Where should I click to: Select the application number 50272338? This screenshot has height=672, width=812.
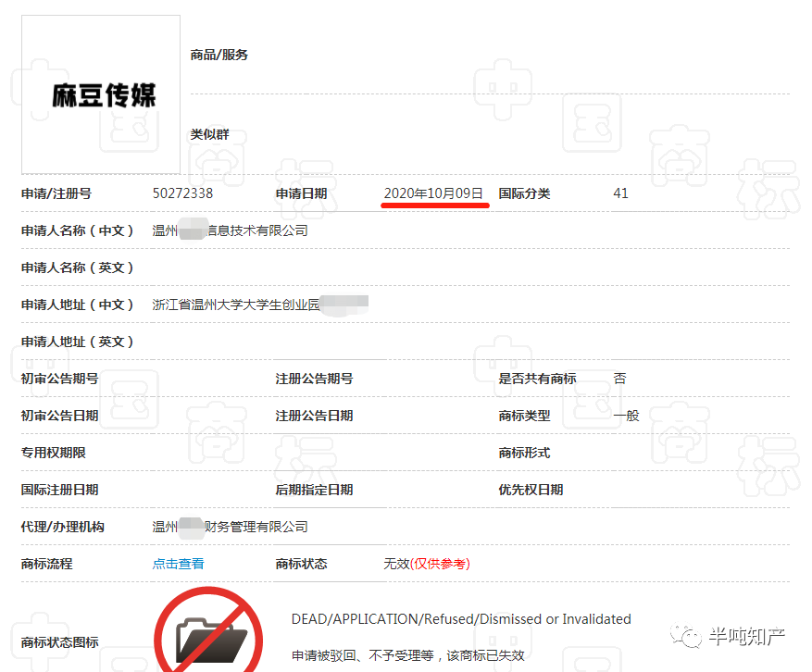pyautogui.click(x=182, y=193)
